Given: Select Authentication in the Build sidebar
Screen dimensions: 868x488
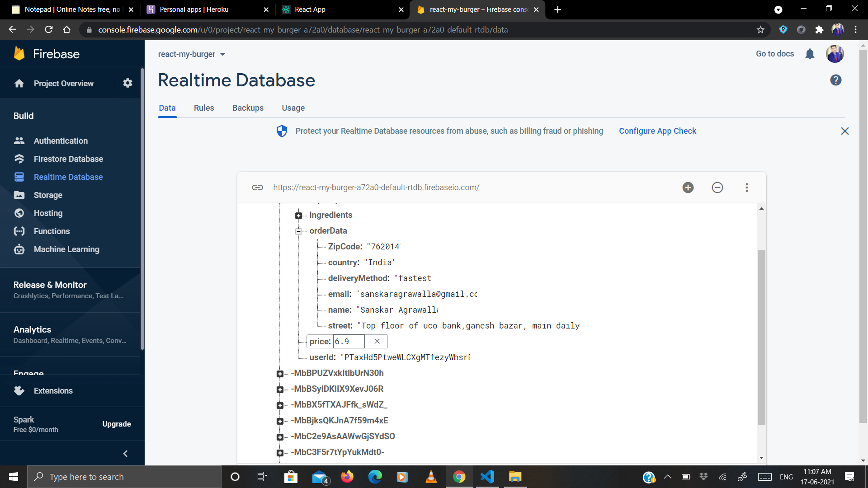Looking at the screenshot, I should 60,141.
